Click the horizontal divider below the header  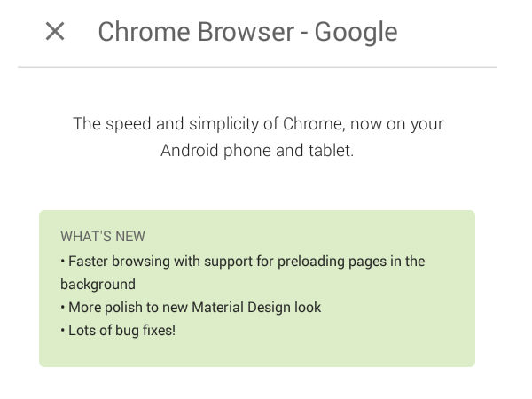click(257, 67)
